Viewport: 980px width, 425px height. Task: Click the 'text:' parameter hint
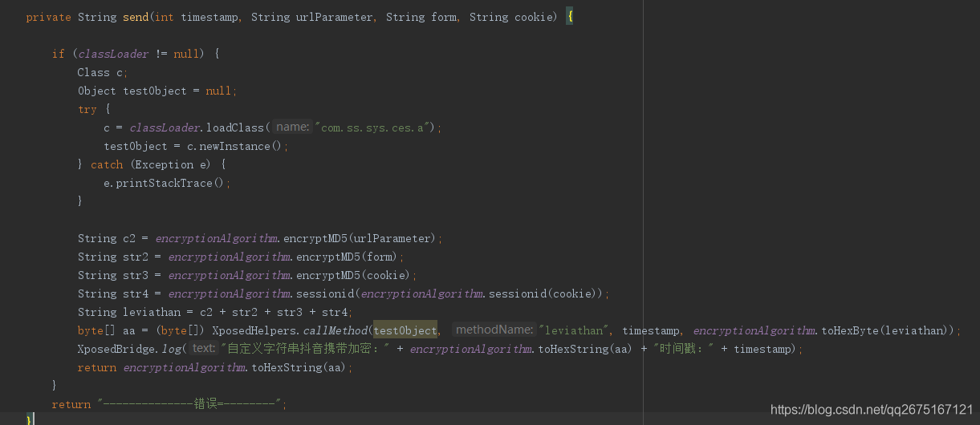204,348
